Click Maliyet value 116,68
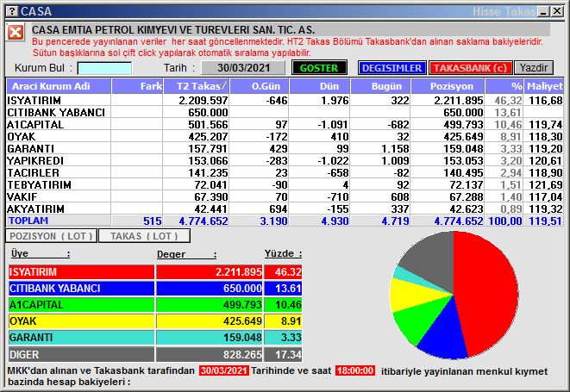The width and height of the screenshot is (570, 392). point(546,100)
